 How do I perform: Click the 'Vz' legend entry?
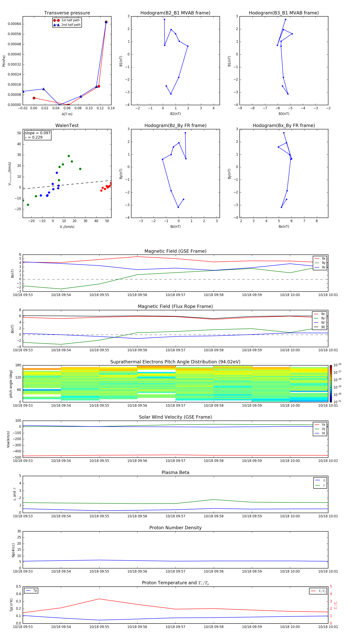point(320,433)
